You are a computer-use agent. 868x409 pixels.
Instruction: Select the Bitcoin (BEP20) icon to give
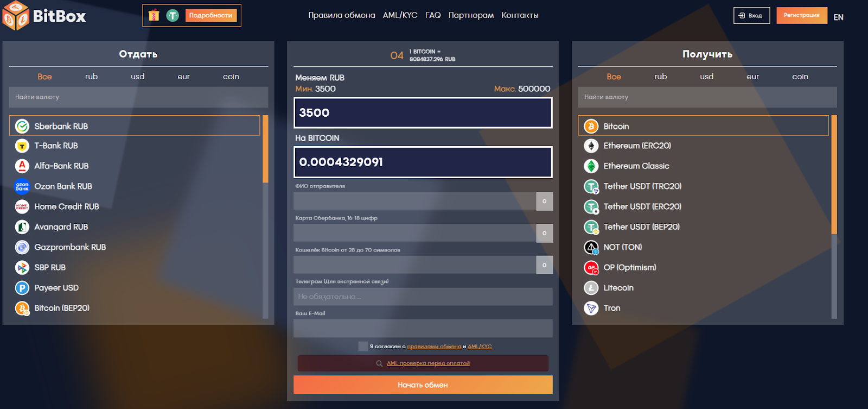(22, 308)
